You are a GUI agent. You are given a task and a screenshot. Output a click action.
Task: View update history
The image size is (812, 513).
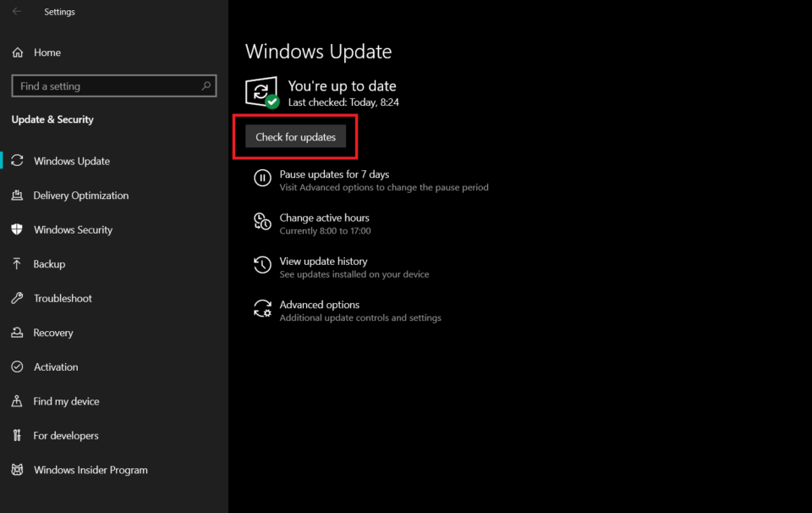coord(323,262)
